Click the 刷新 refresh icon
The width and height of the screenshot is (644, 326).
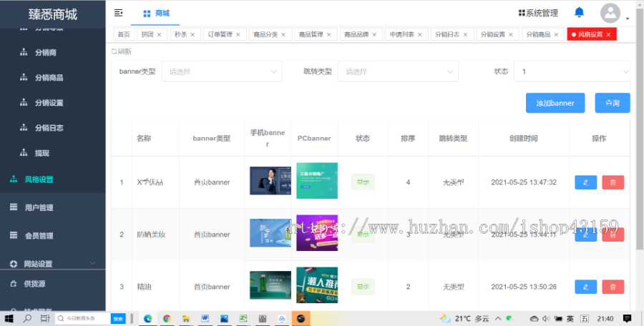coord(114,51)
